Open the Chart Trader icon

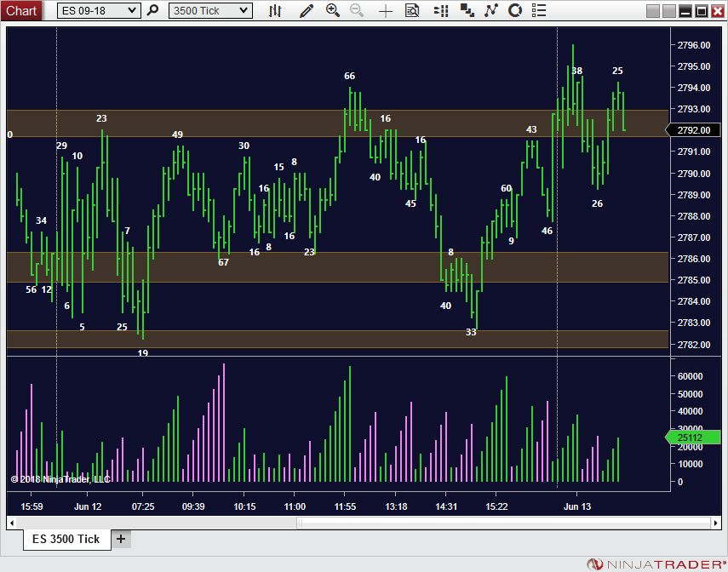click(x=441, y=10)
